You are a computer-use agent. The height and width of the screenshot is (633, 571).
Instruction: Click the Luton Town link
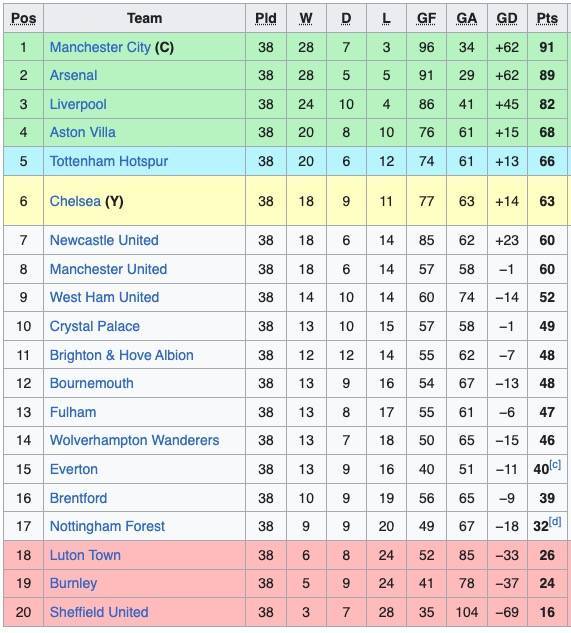[x=85, y=555]
